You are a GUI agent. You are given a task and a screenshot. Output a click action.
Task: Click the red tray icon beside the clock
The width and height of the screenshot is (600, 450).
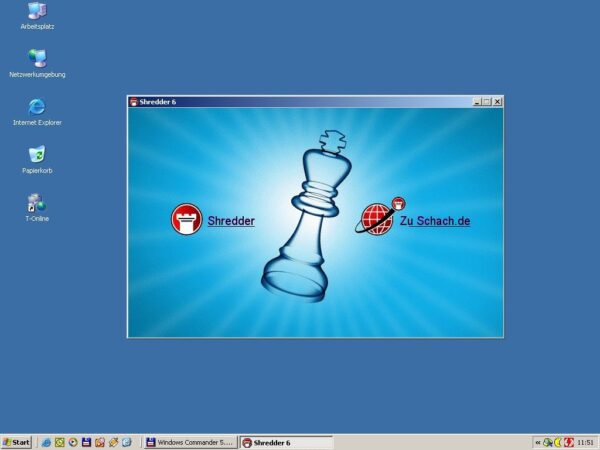coord(569,442)
